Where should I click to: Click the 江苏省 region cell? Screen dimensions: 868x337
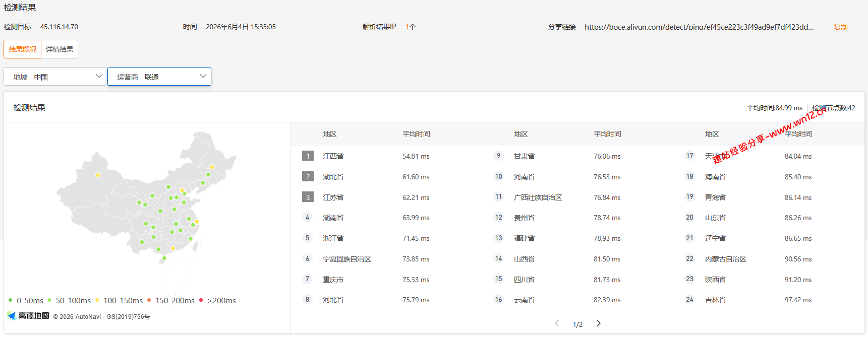click(x=333, y=198)
